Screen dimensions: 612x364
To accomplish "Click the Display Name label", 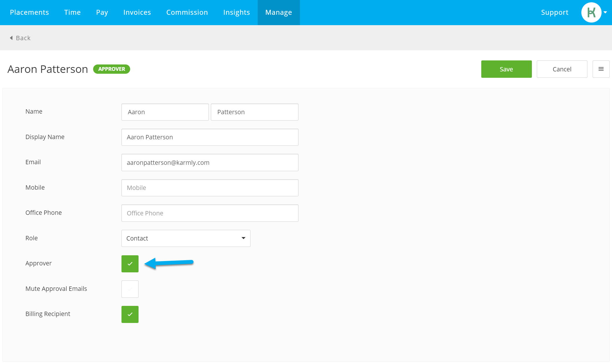I will pos(45,137).
